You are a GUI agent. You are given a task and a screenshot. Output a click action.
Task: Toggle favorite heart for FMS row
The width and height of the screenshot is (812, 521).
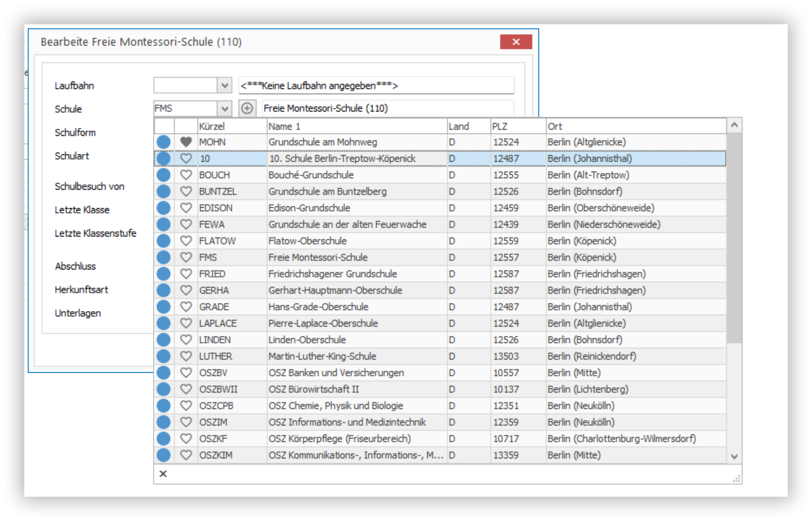[186, 257]
